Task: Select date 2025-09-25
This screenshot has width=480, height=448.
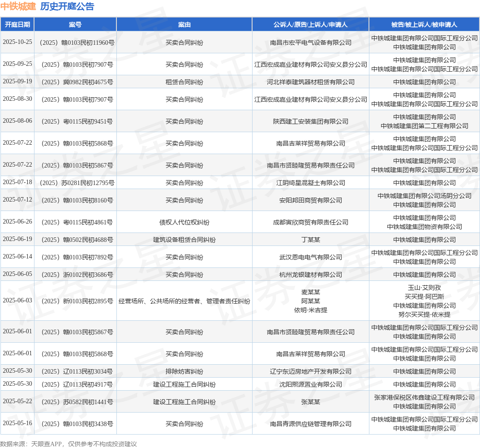Action: point(17,64)
